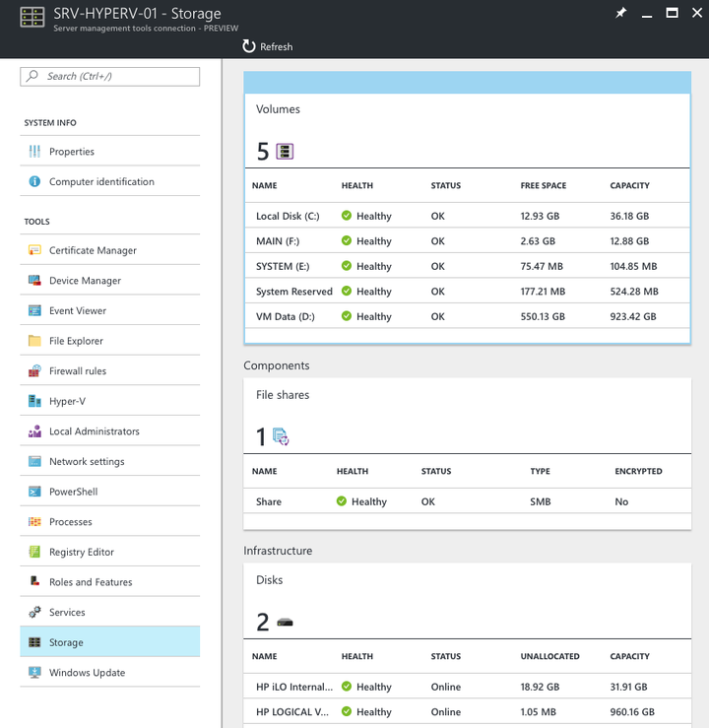Open Event Viewer from the sidebar icon
The width and height of the screenshot is (709, 728).
coord(34,310)
